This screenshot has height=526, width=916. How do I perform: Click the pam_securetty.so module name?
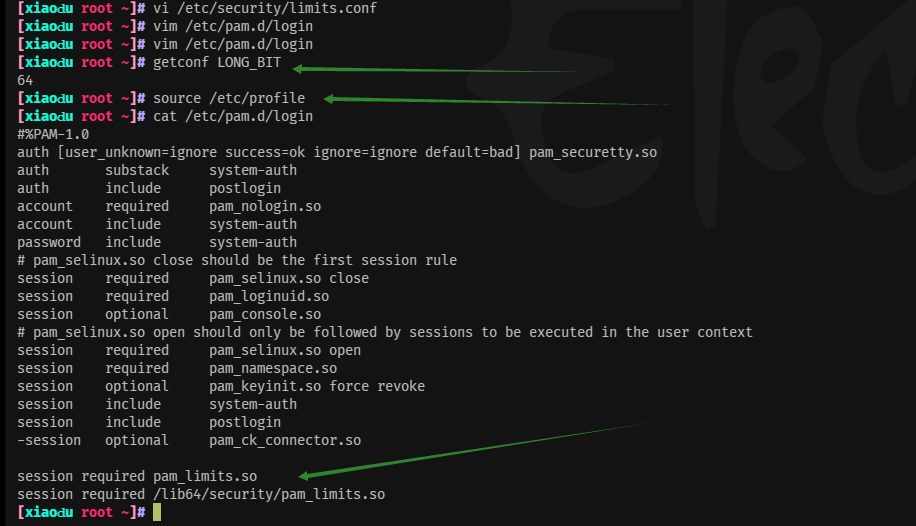593,153
